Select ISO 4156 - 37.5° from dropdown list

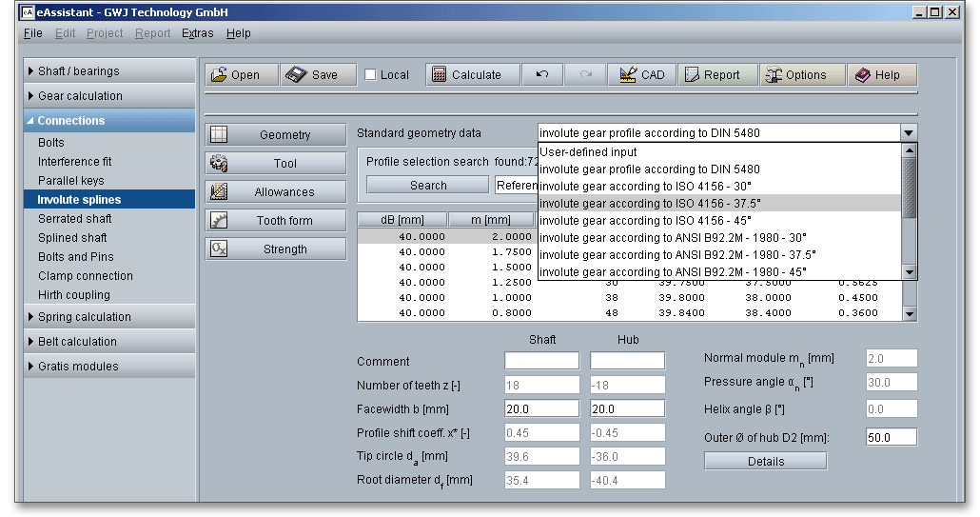[x=651, y=203]
